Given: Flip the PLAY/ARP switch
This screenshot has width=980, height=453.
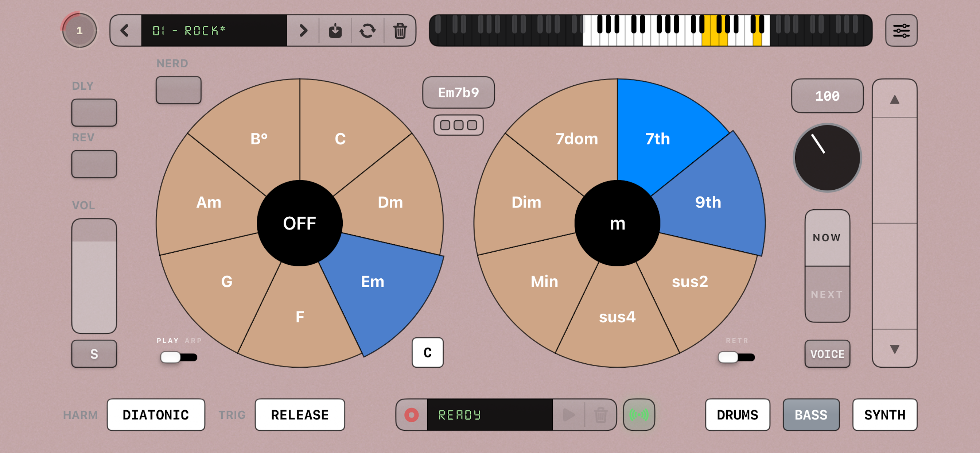Looking at the screenshot, I should tap(178, 357).
